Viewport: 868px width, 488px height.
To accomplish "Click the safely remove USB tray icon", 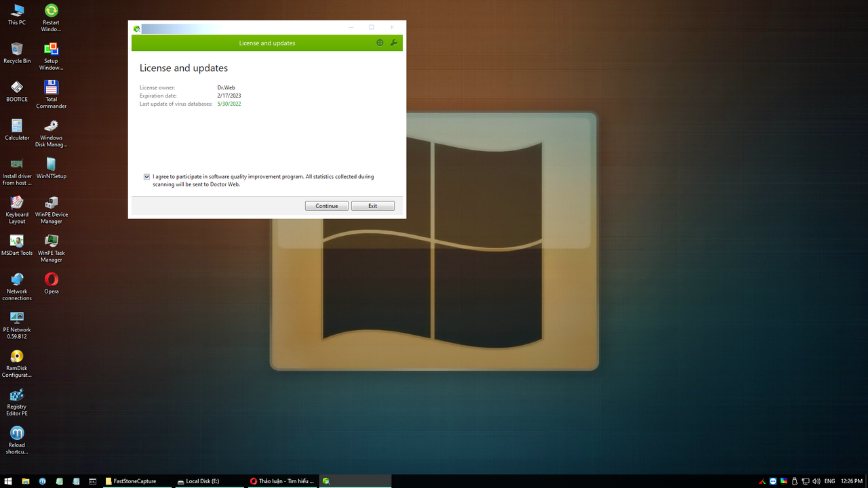I will (795, 481).
